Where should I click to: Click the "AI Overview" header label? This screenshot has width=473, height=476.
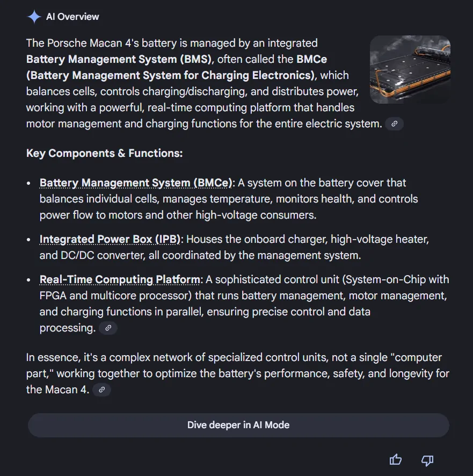tap(72, 17)
